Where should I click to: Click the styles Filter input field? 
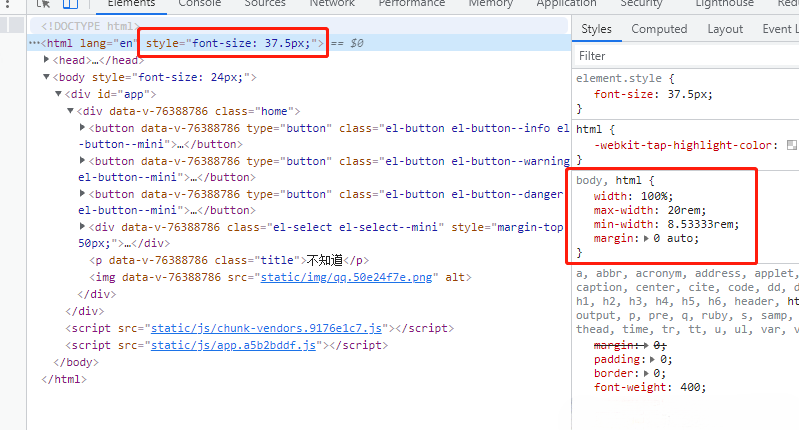[x=686, y=56]
